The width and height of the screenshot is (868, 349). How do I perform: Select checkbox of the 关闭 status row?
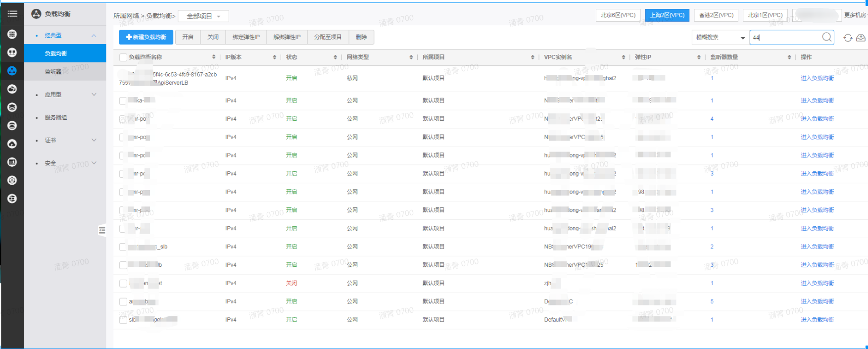(123, 284)
